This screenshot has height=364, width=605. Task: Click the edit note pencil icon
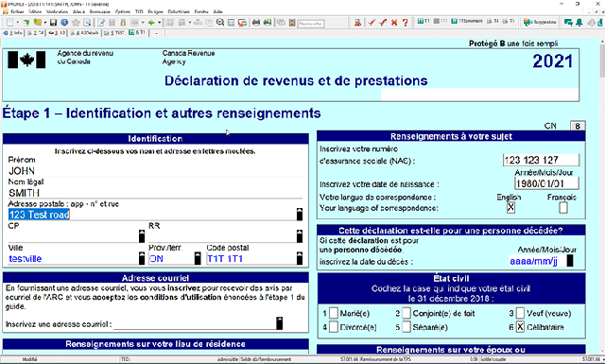[101, 23]
